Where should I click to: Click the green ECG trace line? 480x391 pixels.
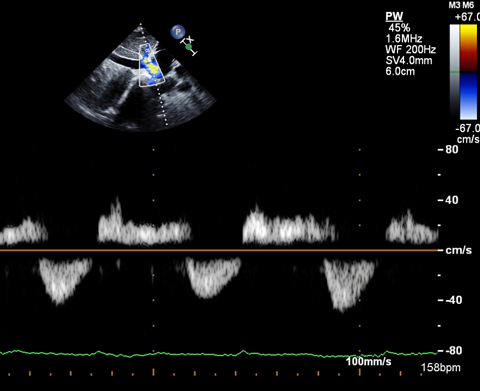click(219, 353)
